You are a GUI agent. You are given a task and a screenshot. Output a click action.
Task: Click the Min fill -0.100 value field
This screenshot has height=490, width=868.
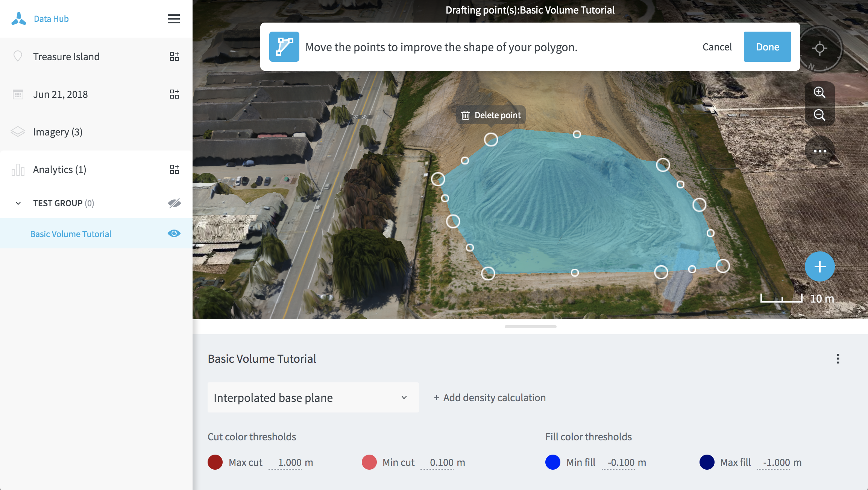click(x=619, y=463)
